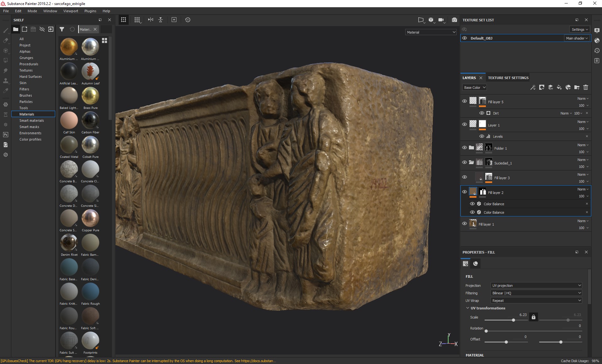Click the shelf filter funnel icon
This screenshot has width=602, height=364.
[x=62, y=29]
